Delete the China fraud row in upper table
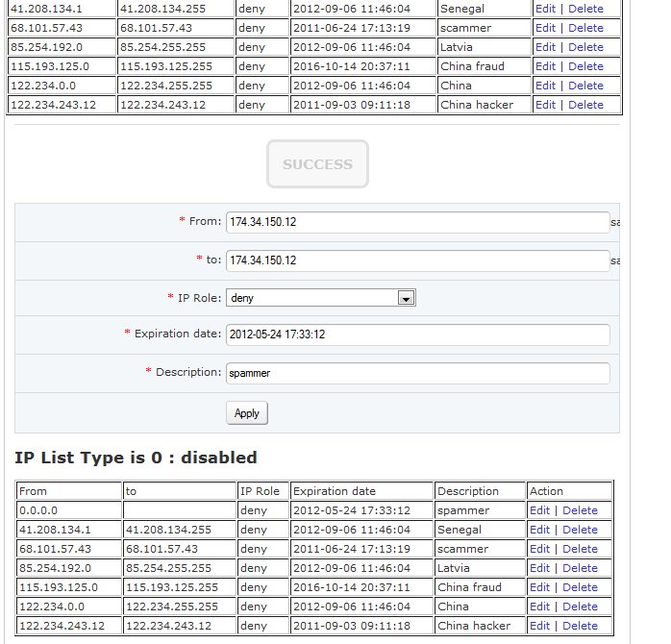Viewport: 671px width, 644px height. [585, 66]
